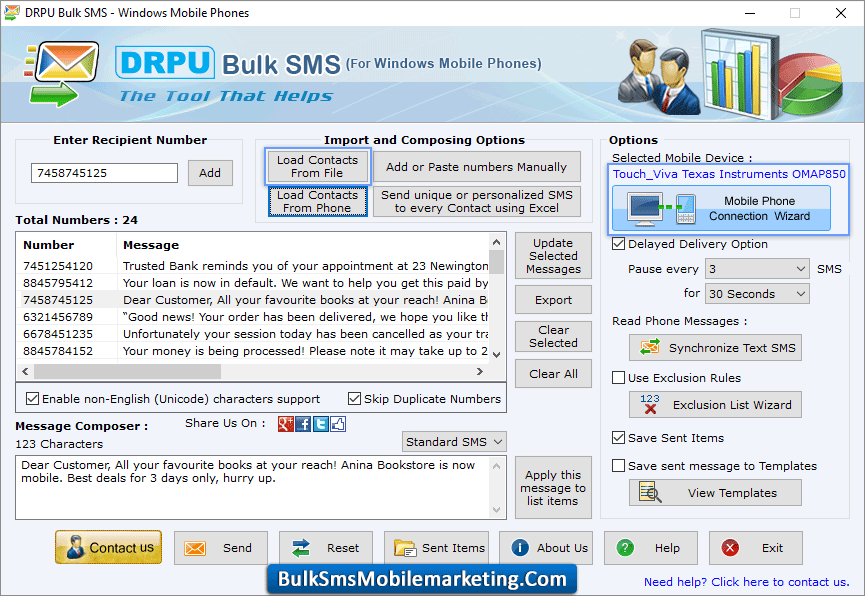Click the list scroll-up arrow
The height and width of the screenshot is (596, 865).
(x=496, y=242)
